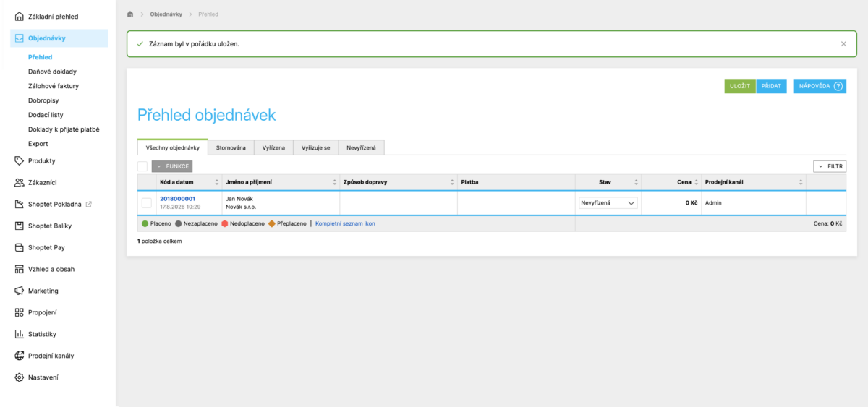The image size is (868, 407).
Task: Sort by Kód a datum column
Action: click(x=189, y=182)
